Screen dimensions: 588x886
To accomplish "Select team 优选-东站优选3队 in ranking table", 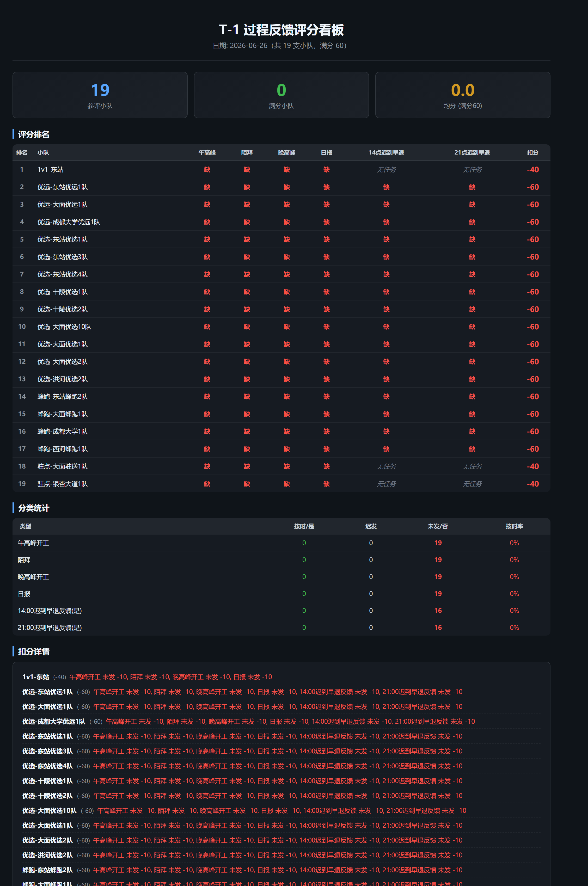I will tap(63, 257).
